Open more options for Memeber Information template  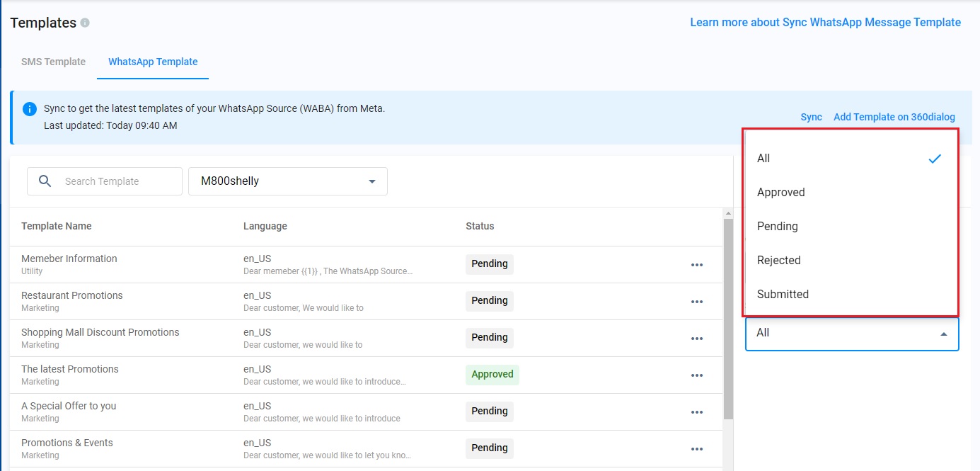click(697, 265)
